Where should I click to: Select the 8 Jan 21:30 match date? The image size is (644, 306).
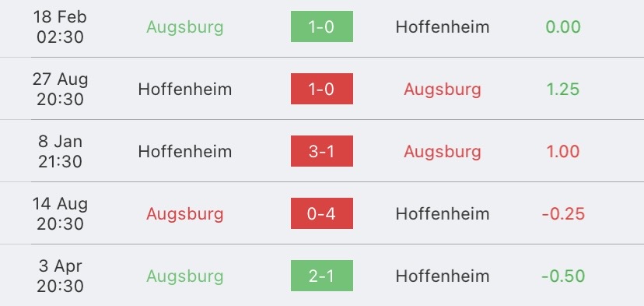(x=61, y=151)
